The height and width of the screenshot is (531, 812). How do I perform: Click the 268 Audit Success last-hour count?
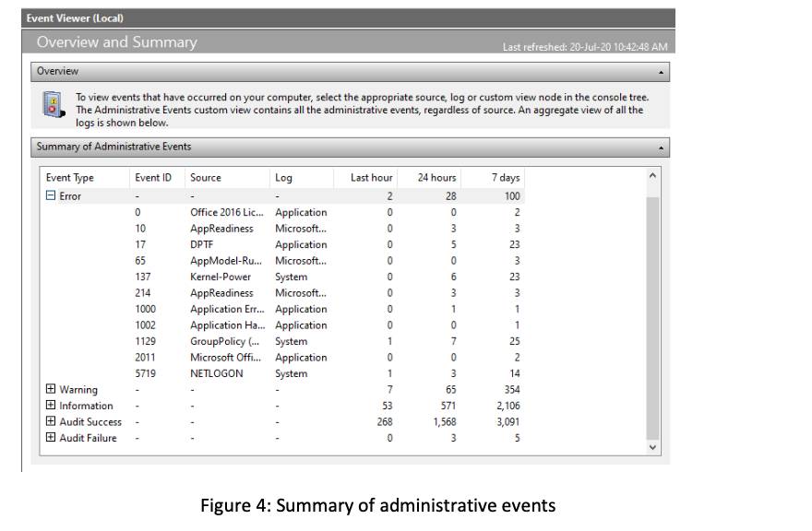pyautogui.click(x=384, y=422)
